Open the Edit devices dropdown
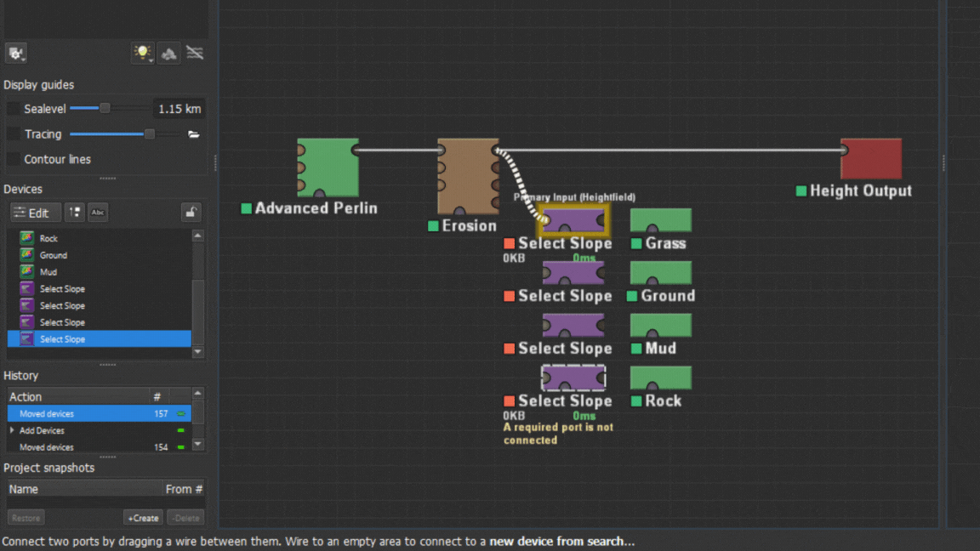980x551 pixels. (36, 213)
